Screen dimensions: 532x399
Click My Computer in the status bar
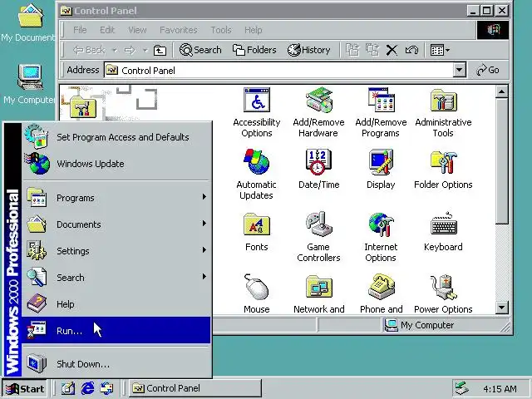tap(419, 325)
